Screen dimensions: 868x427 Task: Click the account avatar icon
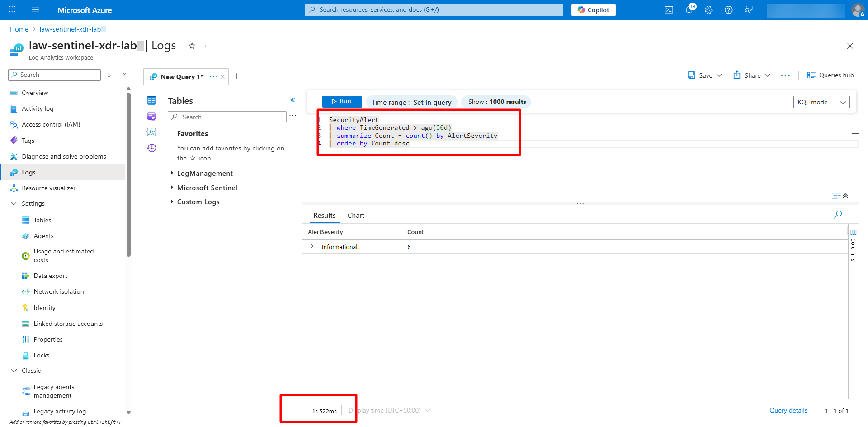[x=858, y=10]
